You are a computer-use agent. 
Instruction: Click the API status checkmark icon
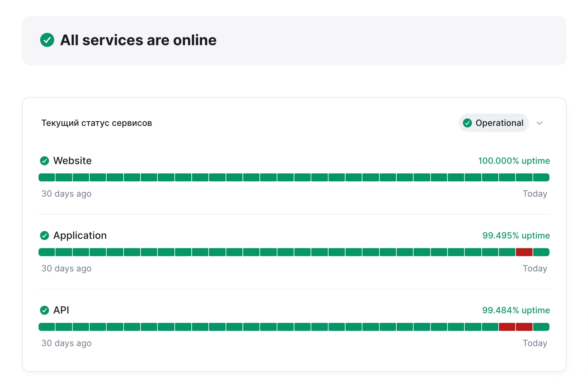pos(45,310)
